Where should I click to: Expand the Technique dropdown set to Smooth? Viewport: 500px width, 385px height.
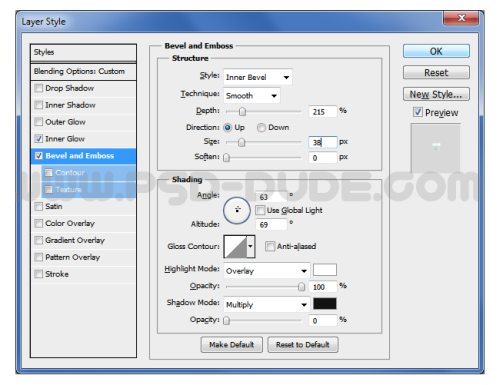tap(252, 96)
